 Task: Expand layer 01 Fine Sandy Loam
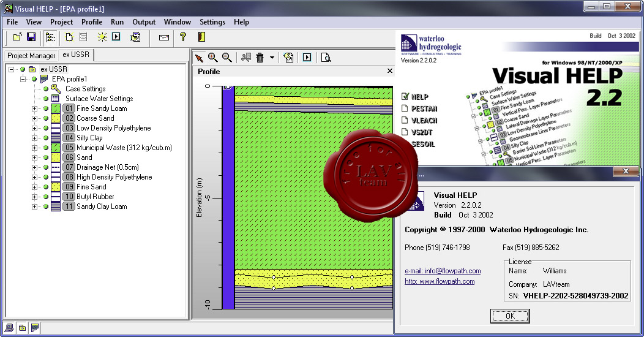pos(34,108)
